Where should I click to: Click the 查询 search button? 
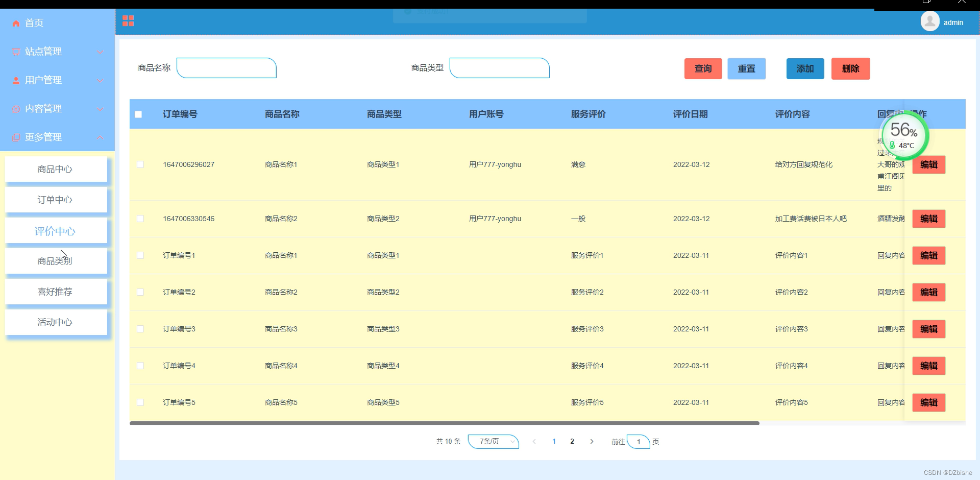(x=703, y=68)
